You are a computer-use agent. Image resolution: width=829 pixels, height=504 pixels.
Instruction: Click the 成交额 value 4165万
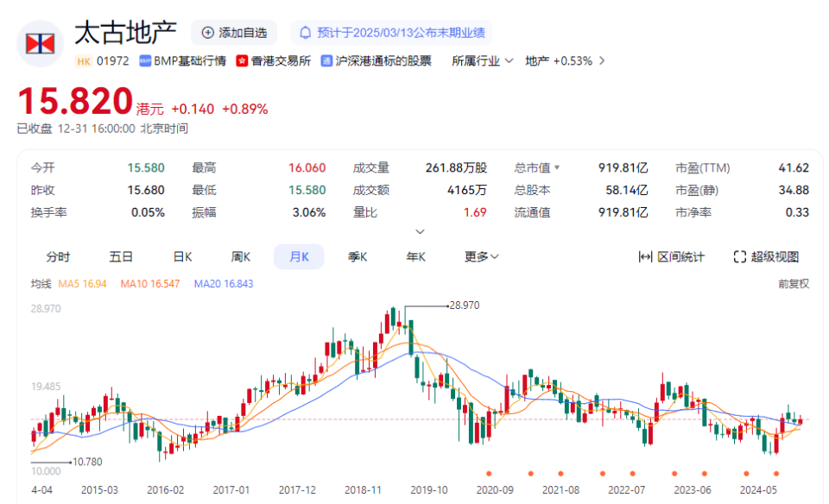coord(467,190)
